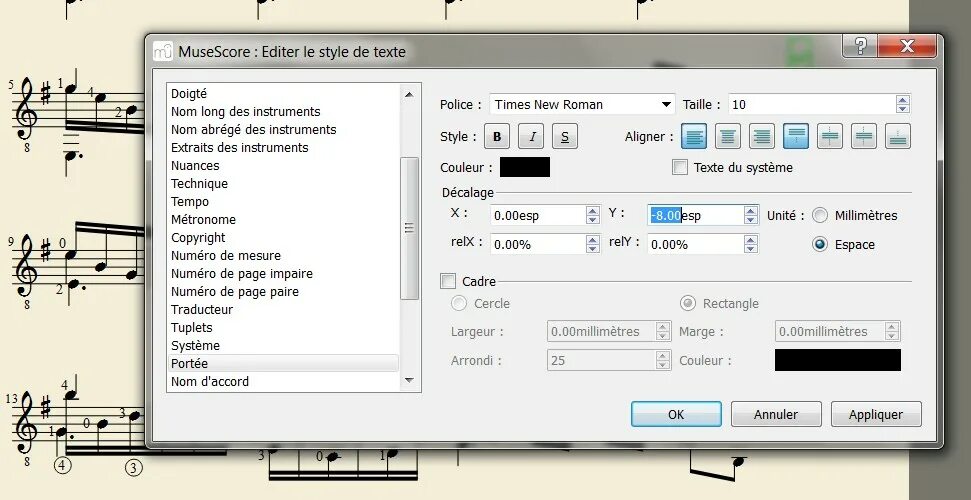
Task: Align text right horizontally
Action: 762,136
